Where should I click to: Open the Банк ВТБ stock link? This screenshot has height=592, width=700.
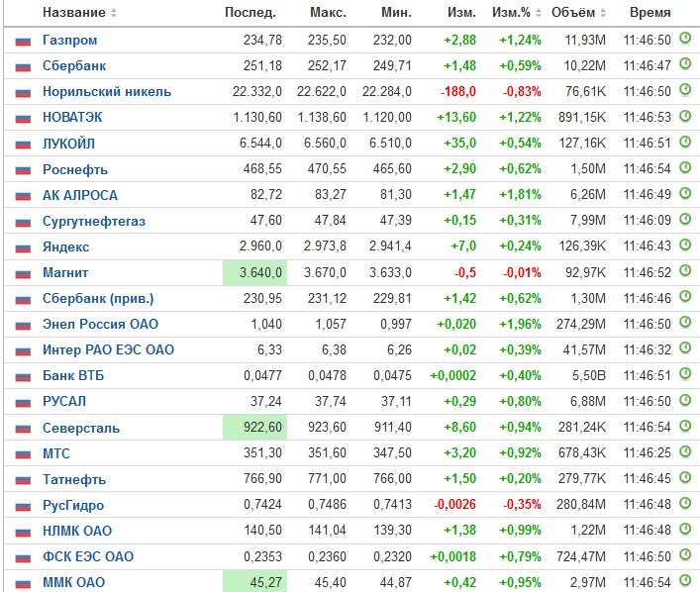73,375
